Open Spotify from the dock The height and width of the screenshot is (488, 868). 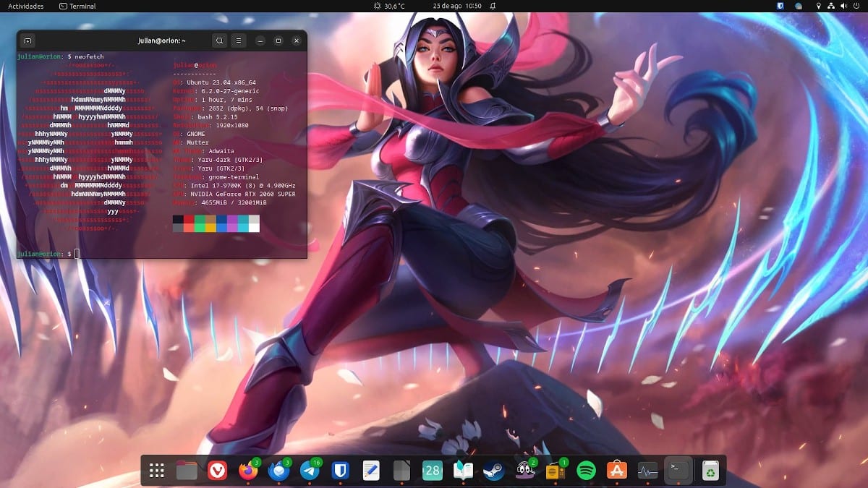[586, 471]
